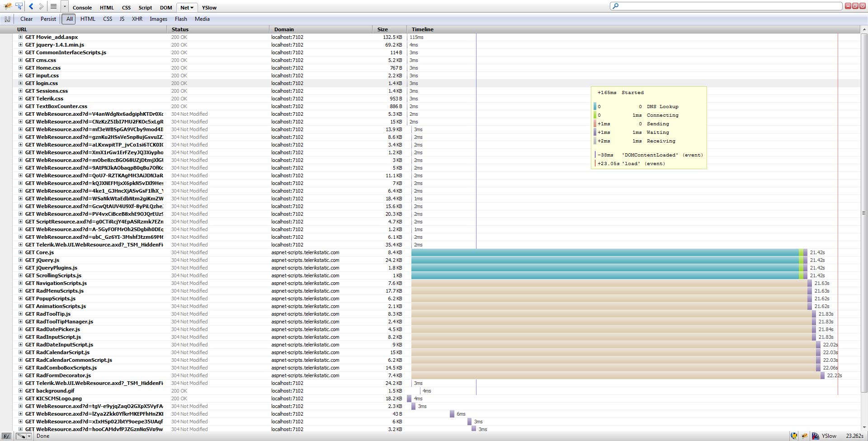Click GET Telerik.css request URL
This screenshot has width=868, height=441.
click(x=44, y=99)
